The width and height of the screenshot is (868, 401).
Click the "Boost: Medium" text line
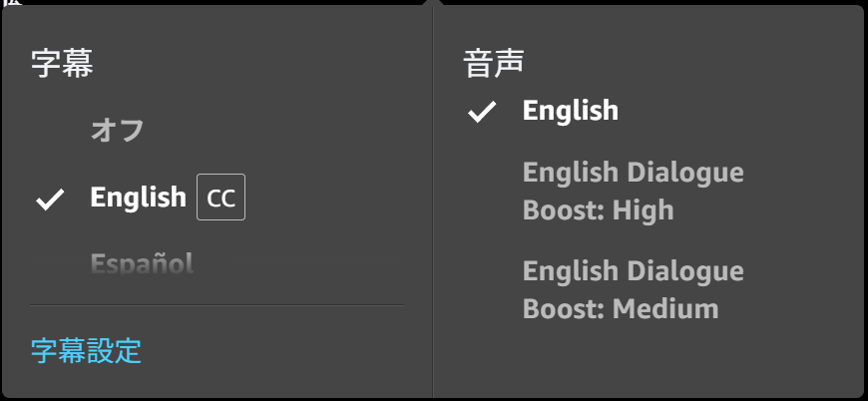coord(621,308)
